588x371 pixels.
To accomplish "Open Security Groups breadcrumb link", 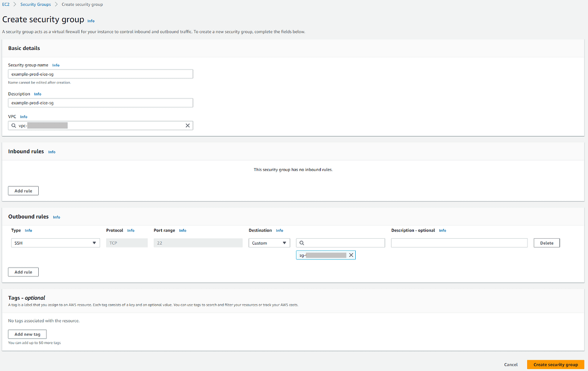I will click(x=36, y=4).
